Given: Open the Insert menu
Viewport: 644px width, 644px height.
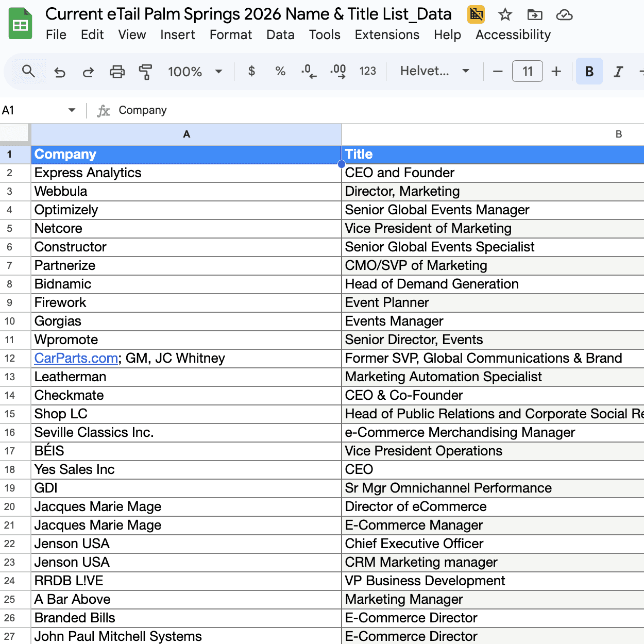Looking at the screenshot, I should point(178,35).
